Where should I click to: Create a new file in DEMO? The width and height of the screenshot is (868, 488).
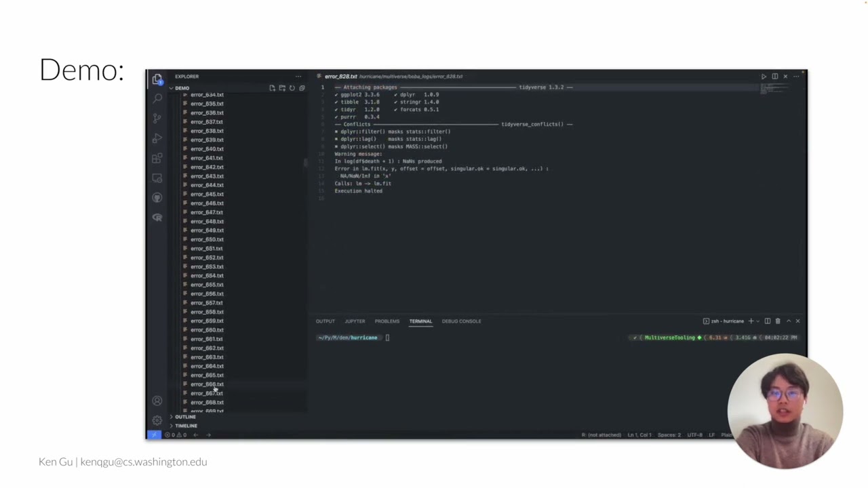272,88
